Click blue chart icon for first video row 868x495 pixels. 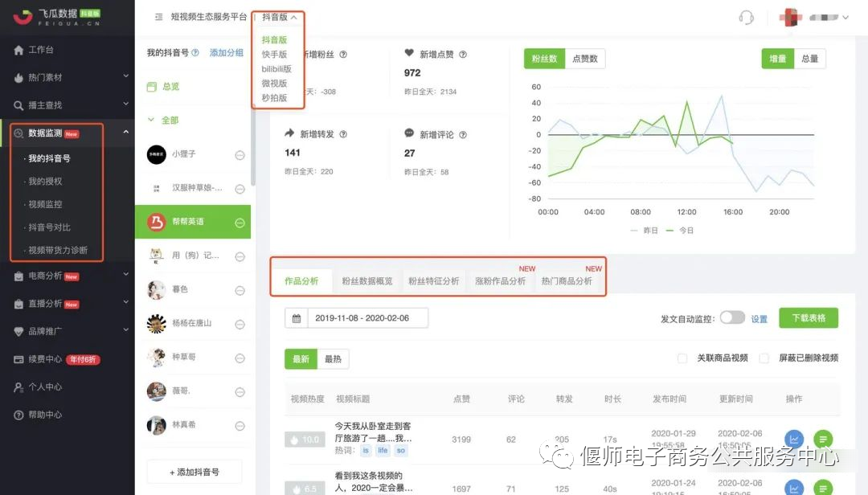(x=794, y=439)
